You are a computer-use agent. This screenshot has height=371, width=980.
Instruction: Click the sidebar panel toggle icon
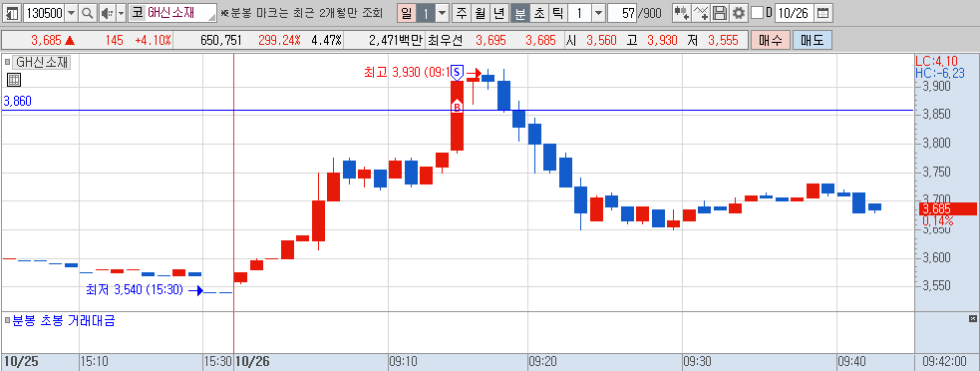pos(13,13)
